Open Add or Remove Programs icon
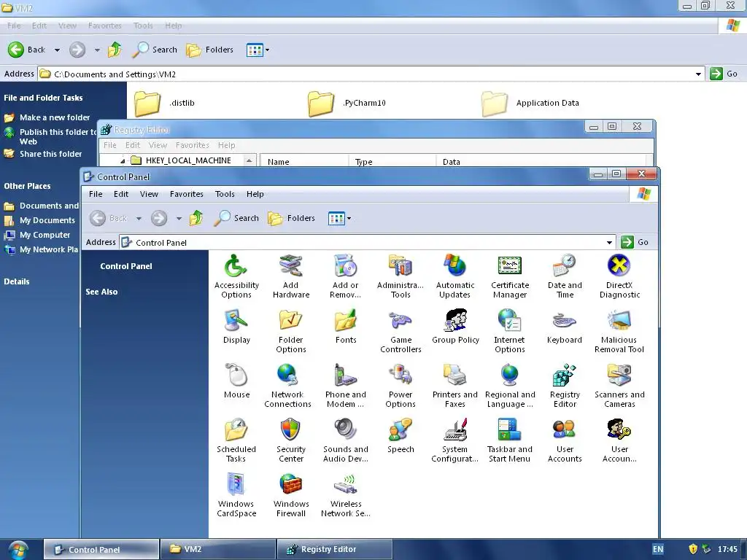This screenshot has height=560, width=747. 345,276
